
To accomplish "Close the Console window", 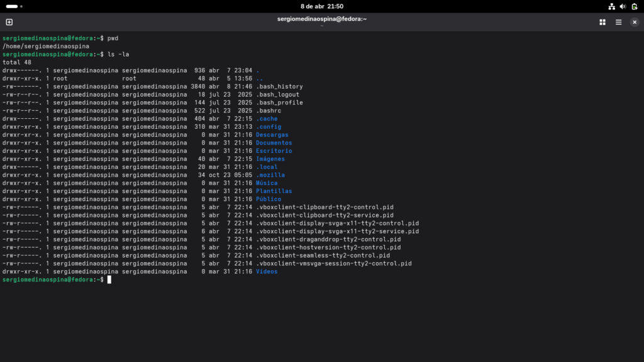I will coord(634,22).
